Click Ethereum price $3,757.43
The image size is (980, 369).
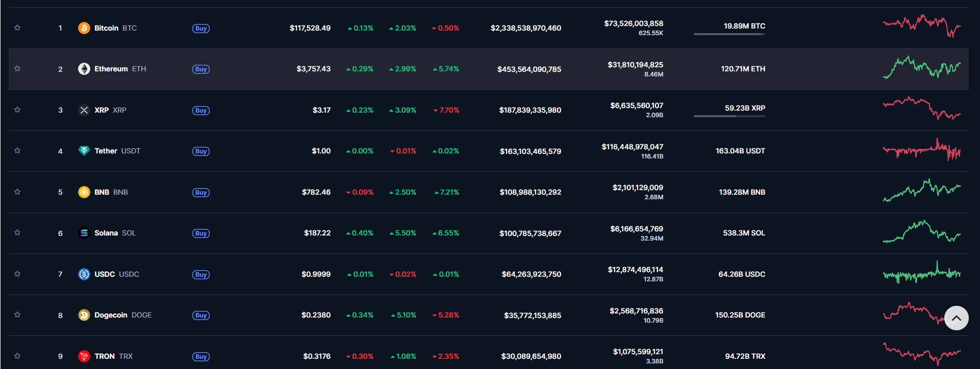tap(314, 69)
